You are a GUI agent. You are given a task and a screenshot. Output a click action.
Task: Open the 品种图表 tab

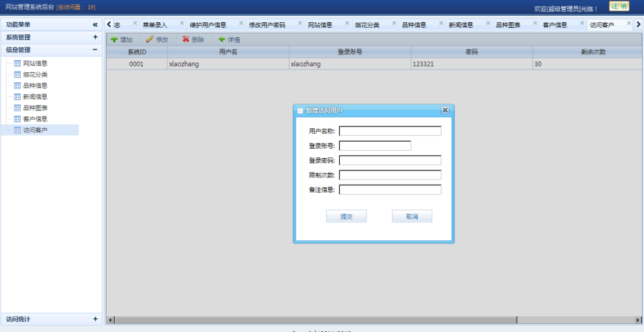[508, 25]
